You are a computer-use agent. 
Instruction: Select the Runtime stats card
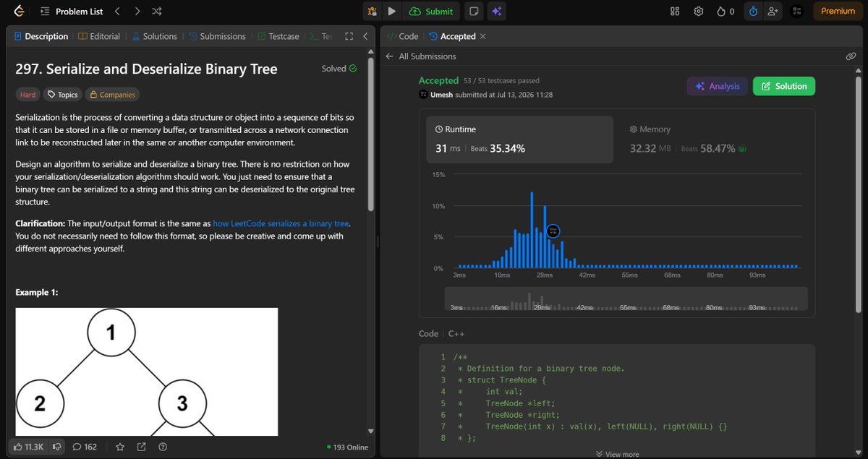tap(519, 140)
